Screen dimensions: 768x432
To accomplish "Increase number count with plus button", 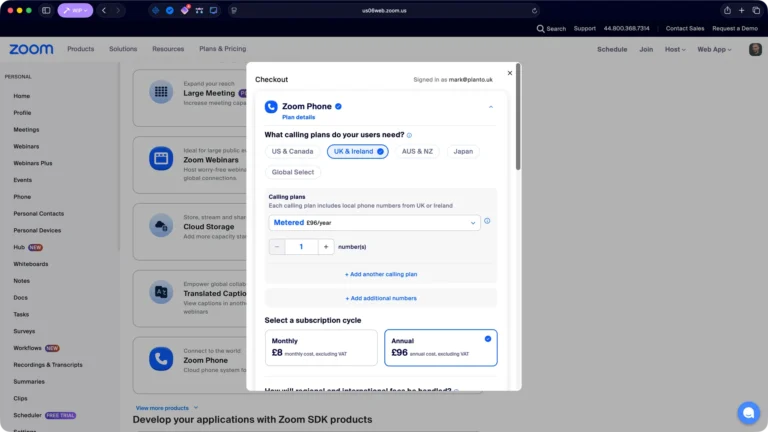I will click(327, 246).
